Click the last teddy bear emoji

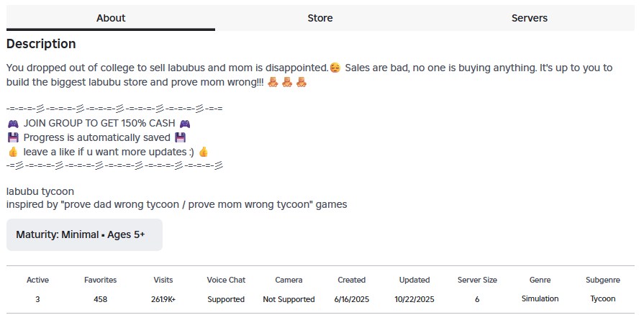coord(301,82)
